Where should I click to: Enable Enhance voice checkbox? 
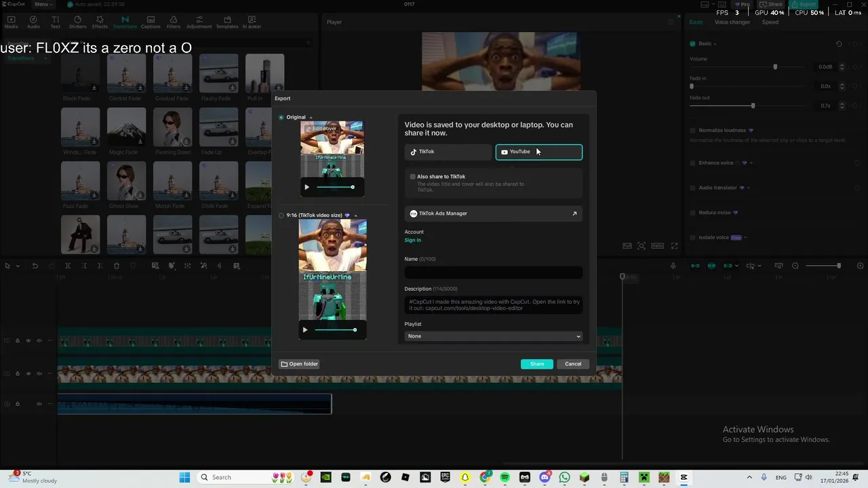[x=692, y=163]
